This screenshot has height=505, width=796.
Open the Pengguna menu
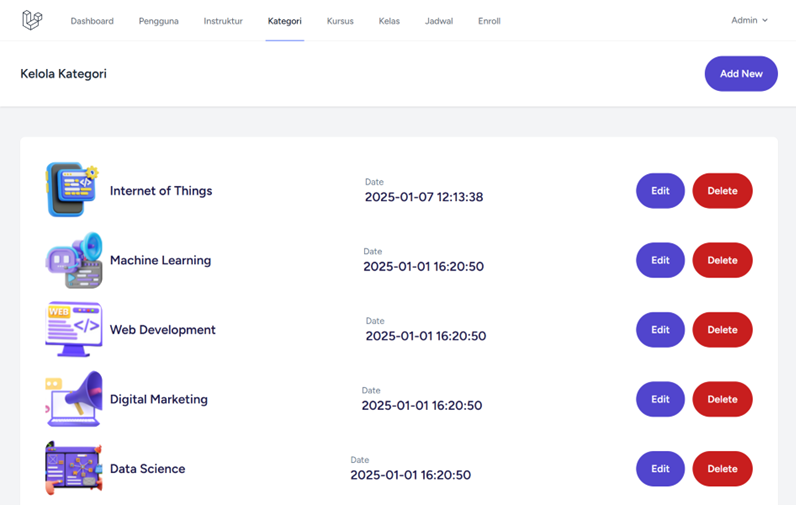click(158, 21)
